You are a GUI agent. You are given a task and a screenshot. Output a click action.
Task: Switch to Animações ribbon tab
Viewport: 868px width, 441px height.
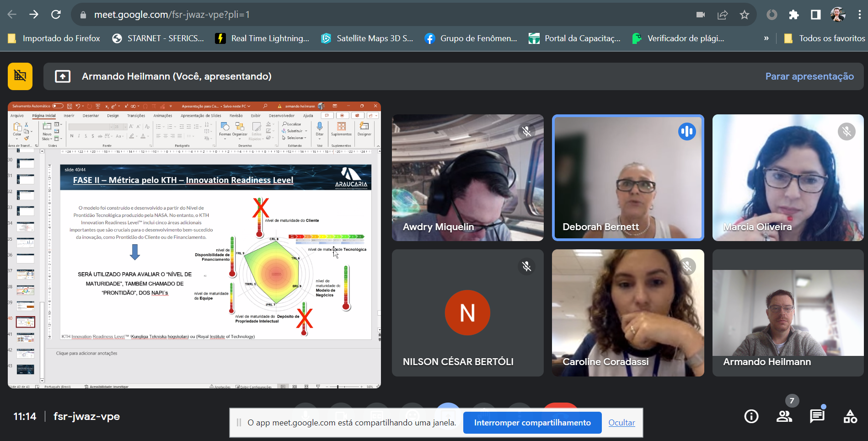click(x=163, y=116)
